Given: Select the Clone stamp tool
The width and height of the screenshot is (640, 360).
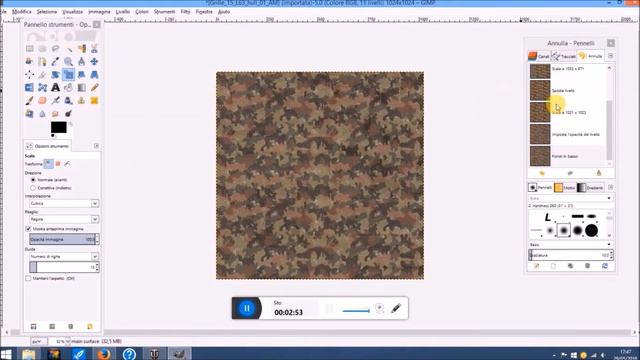Looking at the screenshot, I should pos(82,100).
